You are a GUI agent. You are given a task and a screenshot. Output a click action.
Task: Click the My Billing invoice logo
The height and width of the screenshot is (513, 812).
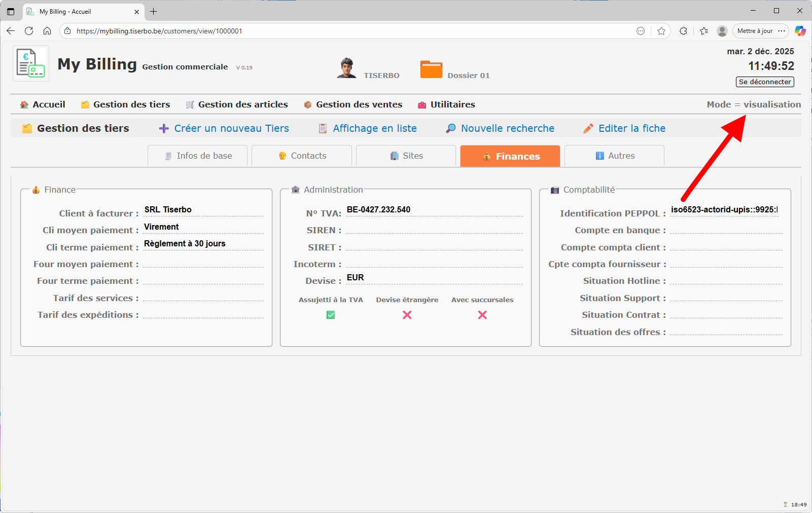point(31,63)
